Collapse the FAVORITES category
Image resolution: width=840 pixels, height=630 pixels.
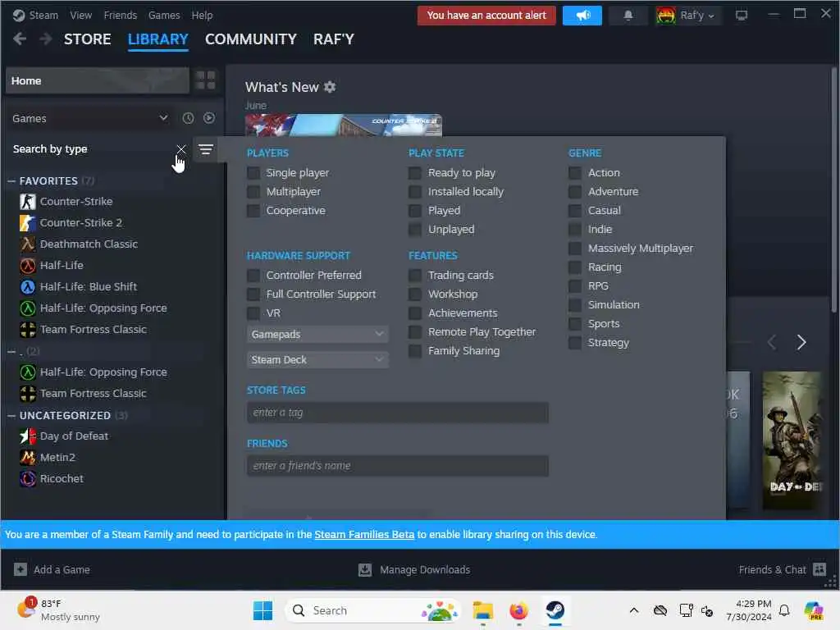(x=11, y=181)
